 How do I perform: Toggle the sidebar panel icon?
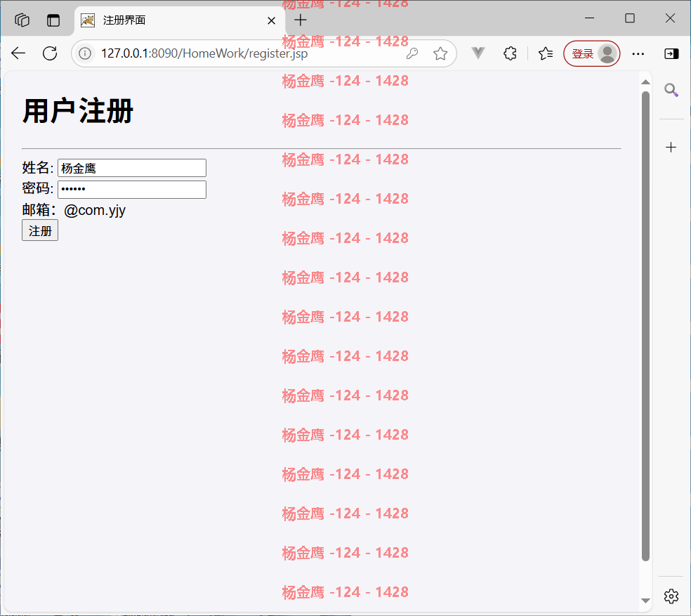tap(671, 54)
